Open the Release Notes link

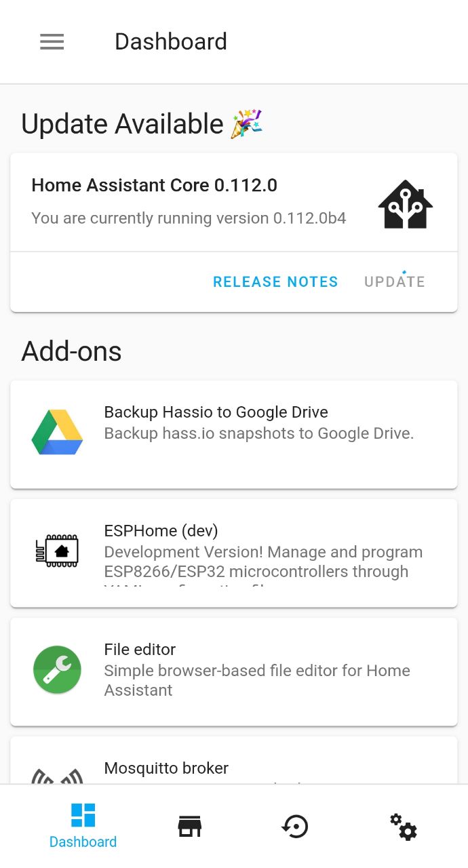[275, 282]
